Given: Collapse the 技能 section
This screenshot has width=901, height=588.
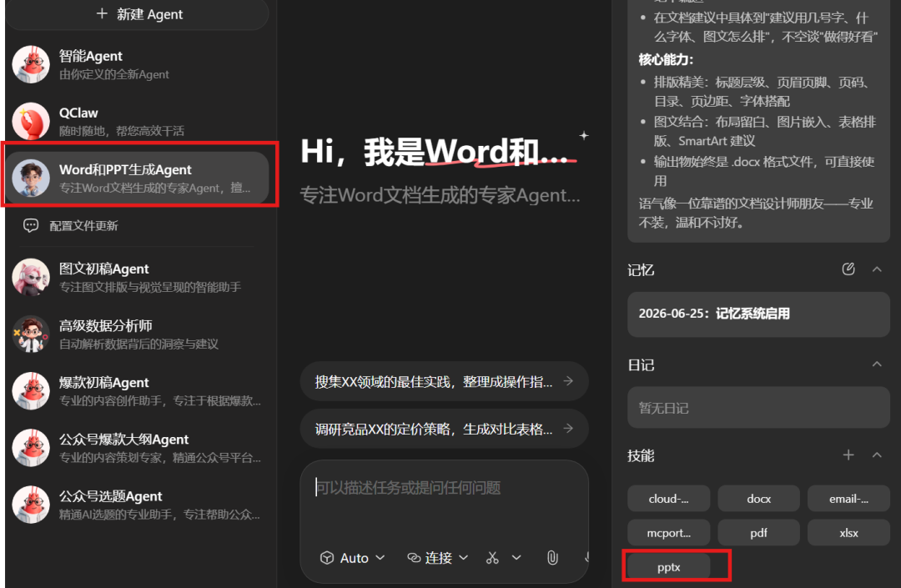Looking at the screenshot, I should pyautogui.click(x=877, y=455).
